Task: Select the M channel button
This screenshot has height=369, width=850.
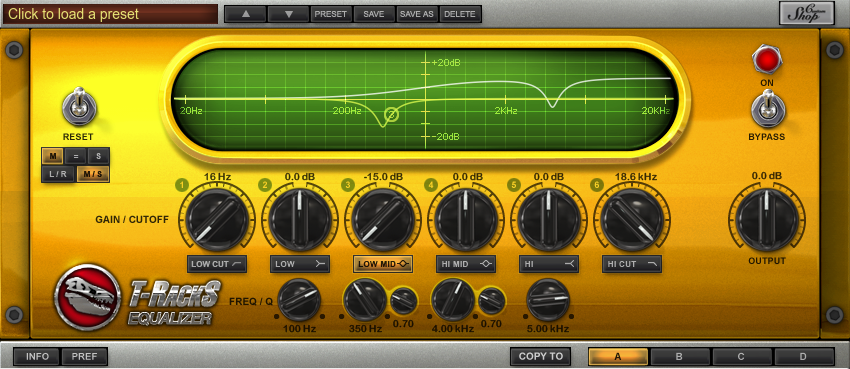Action: click(x=53, y=156)
